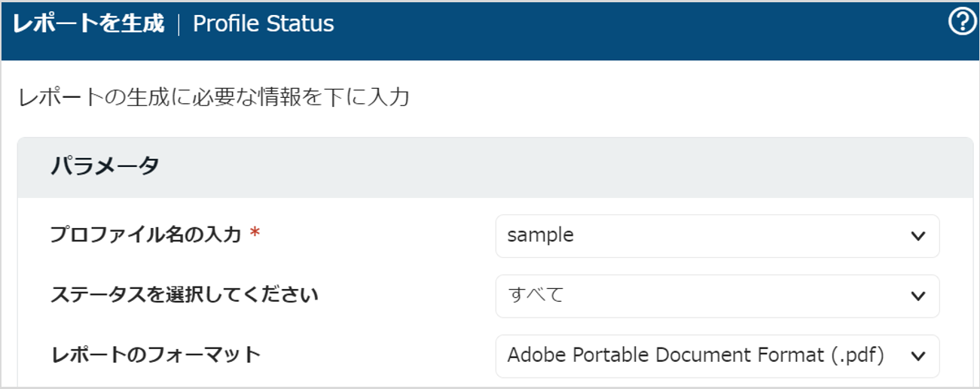Click the レポートの生成に必要な情報を下に入力 instruction text

[214, 98]
